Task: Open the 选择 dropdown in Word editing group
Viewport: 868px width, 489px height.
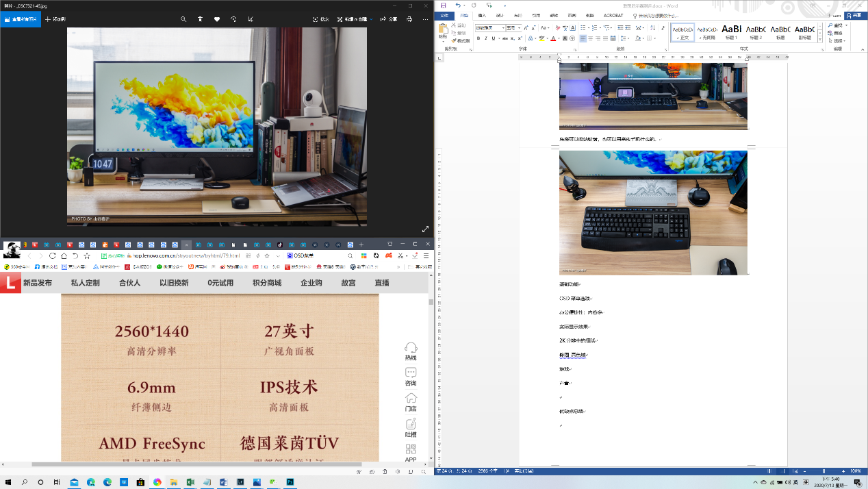Action: coord(838,40)
